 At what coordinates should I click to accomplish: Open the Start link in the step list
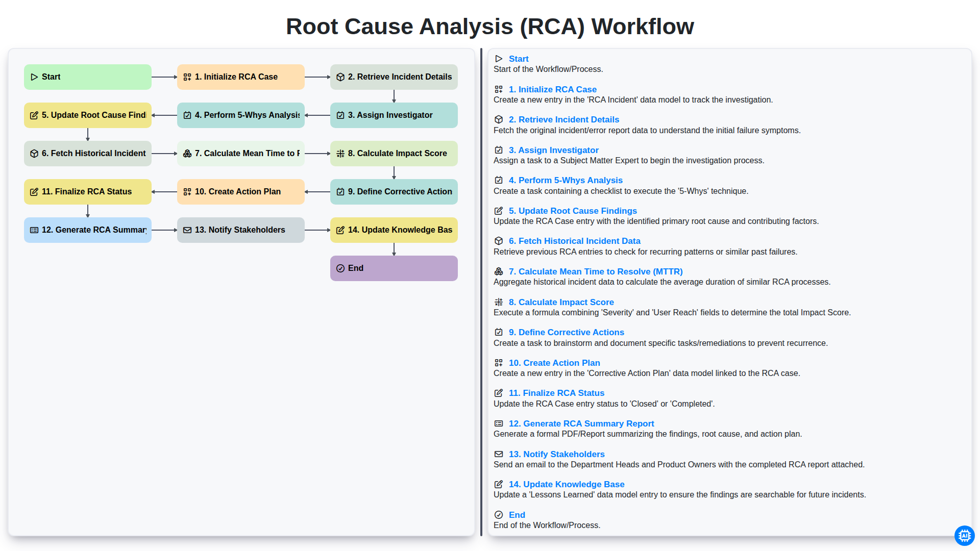coord(519,59)
